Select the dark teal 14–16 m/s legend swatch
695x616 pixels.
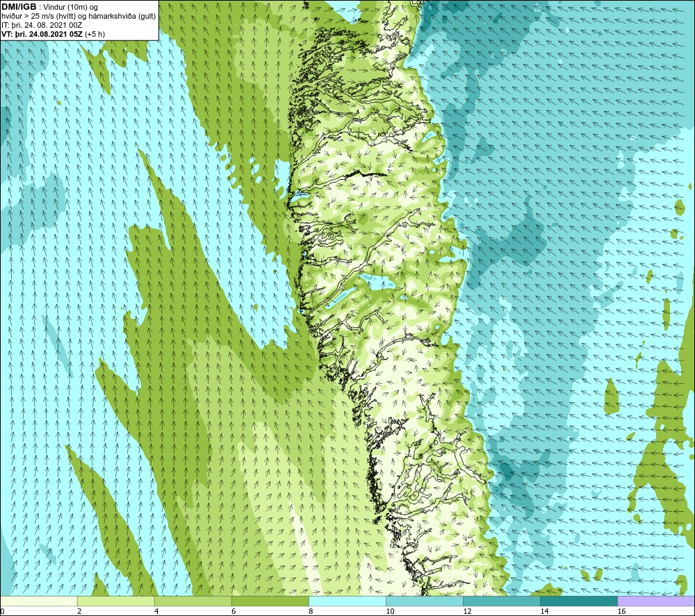pyautogui.click(x=579, y=601)
